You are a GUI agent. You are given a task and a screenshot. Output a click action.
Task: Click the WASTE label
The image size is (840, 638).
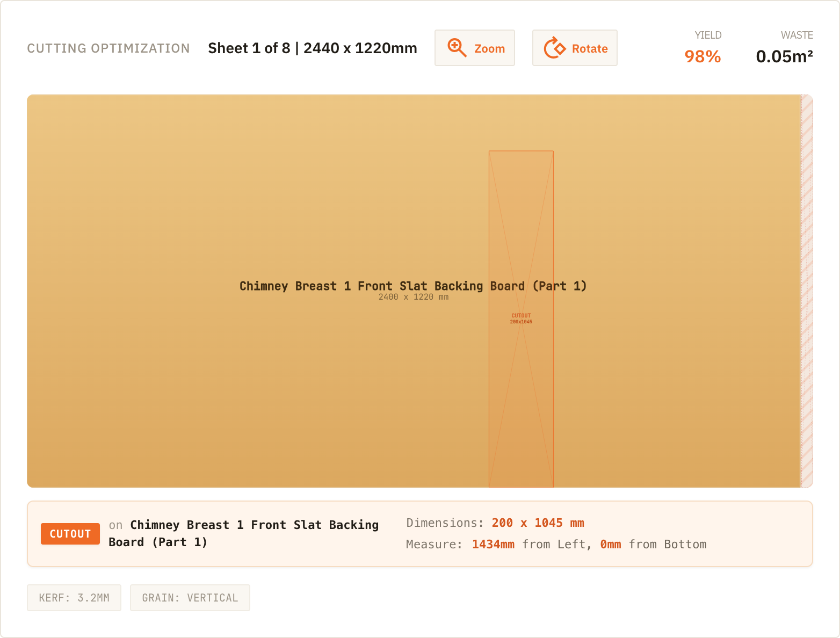pyautogui.click(x=797, y=35)
